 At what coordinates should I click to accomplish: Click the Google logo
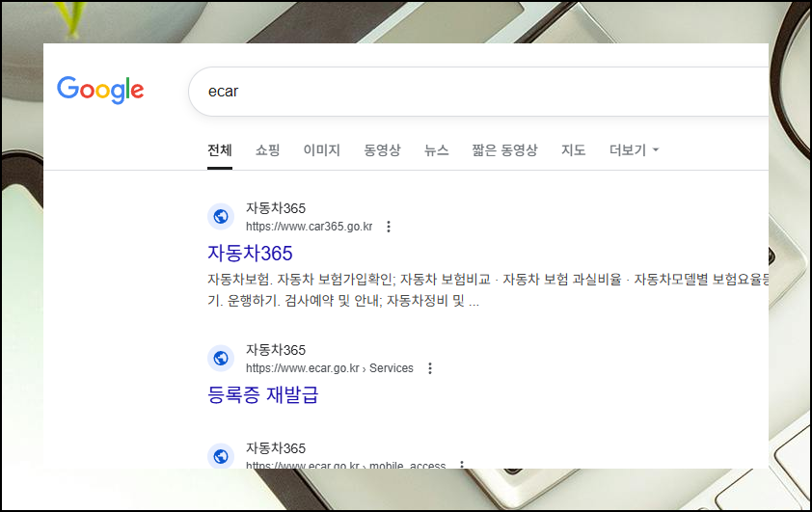(x=100, y=90)
